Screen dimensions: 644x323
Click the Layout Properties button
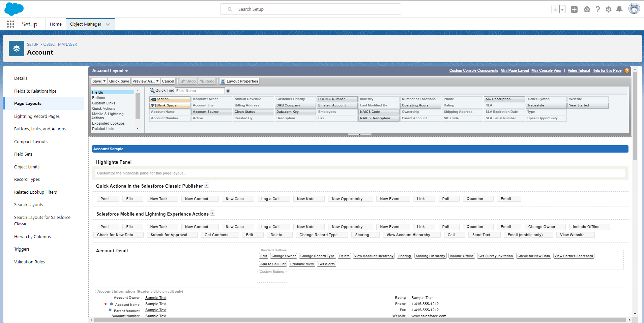[x=239, y=81]
